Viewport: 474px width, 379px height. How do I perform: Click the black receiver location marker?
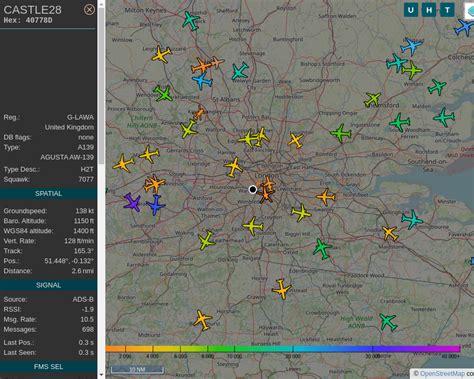(253, 190)
